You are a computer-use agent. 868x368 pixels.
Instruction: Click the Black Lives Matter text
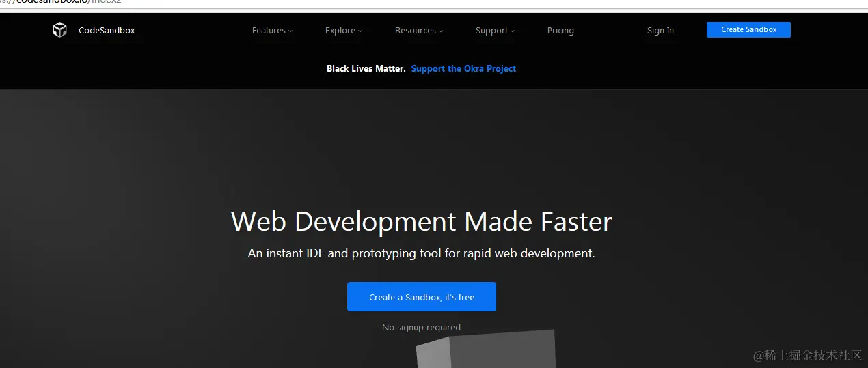pos(366,68)
